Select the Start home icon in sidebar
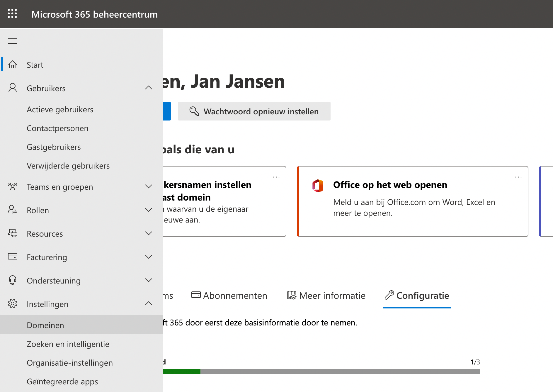Viewport: 553px width, 392px height. click(13, 65)
